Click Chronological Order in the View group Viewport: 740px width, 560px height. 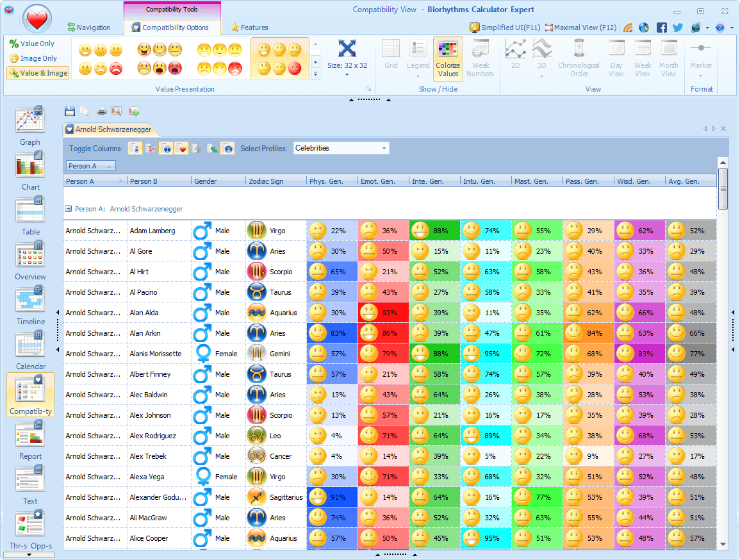[579, 58]
